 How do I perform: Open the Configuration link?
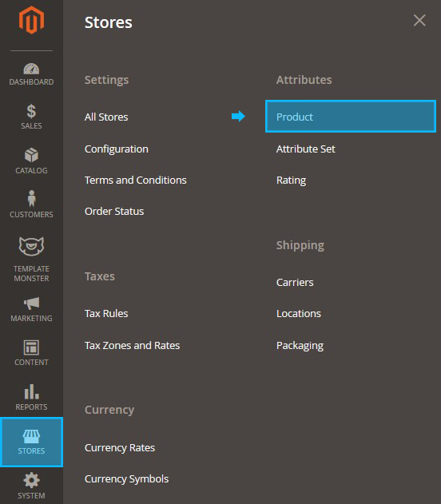pyautogui.click(x=117, y=149)
